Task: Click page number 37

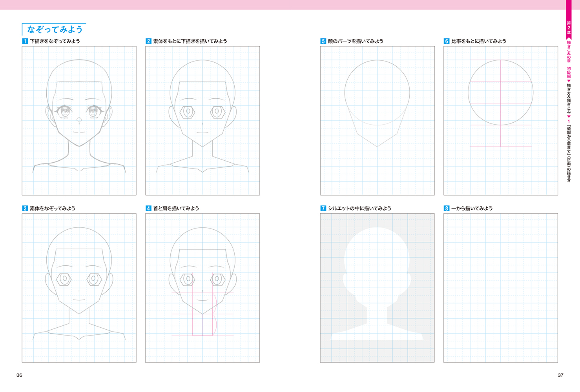Action: [x=560, y=375]
